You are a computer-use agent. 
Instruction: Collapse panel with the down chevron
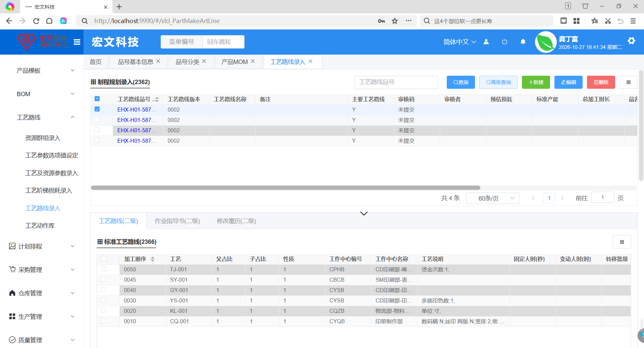point(364,213)
